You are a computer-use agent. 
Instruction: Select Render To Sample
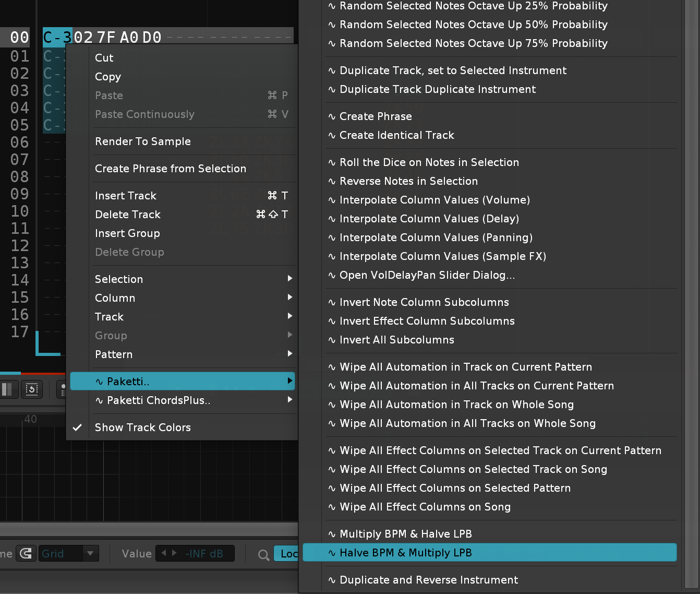[142, 141]
